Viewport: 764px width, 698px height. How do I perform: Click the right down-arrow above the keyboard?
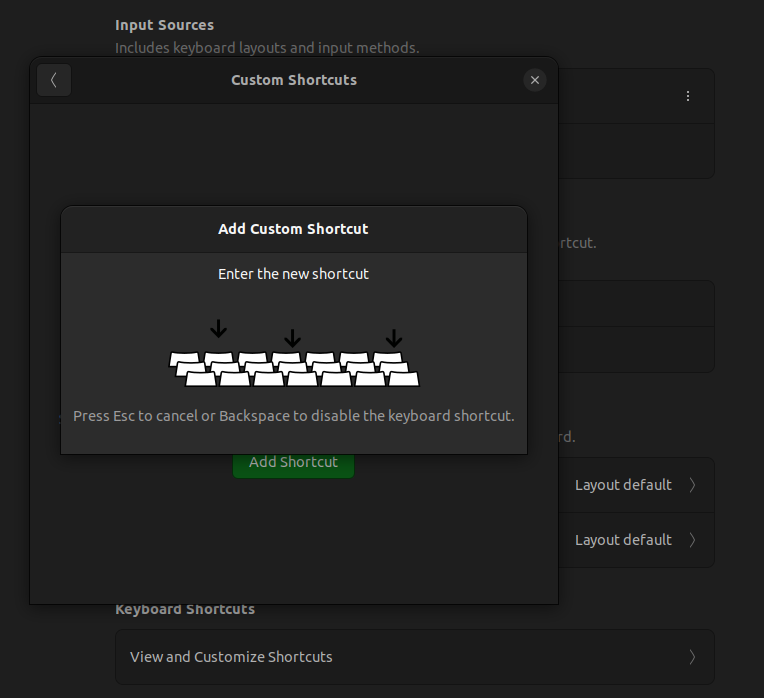pos(394,338)
